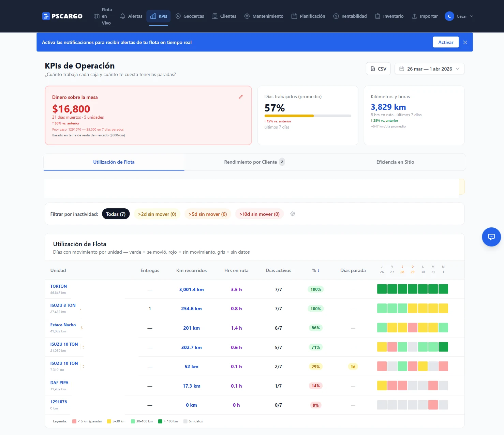
Task: Click the last day cell for TORTON
Action: tap(443, 289)
